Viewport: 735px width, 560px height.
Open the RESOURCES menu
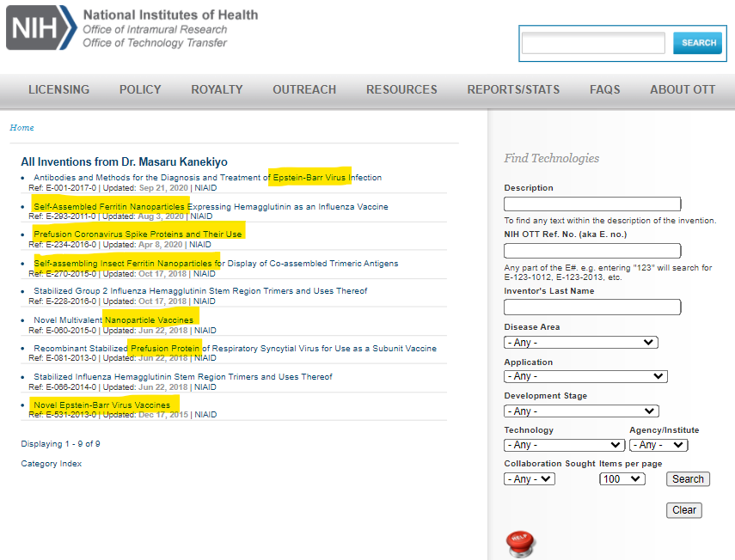(401, 89)
